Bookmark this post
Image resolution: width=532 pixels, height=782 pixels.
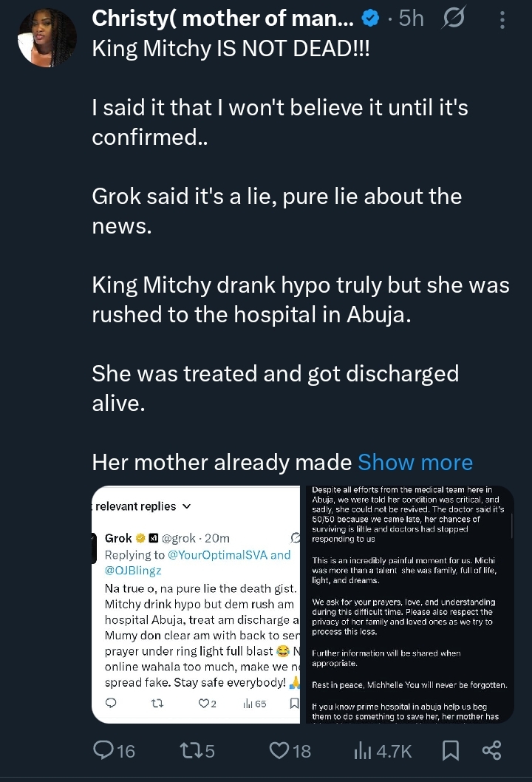tap(449, 751)
